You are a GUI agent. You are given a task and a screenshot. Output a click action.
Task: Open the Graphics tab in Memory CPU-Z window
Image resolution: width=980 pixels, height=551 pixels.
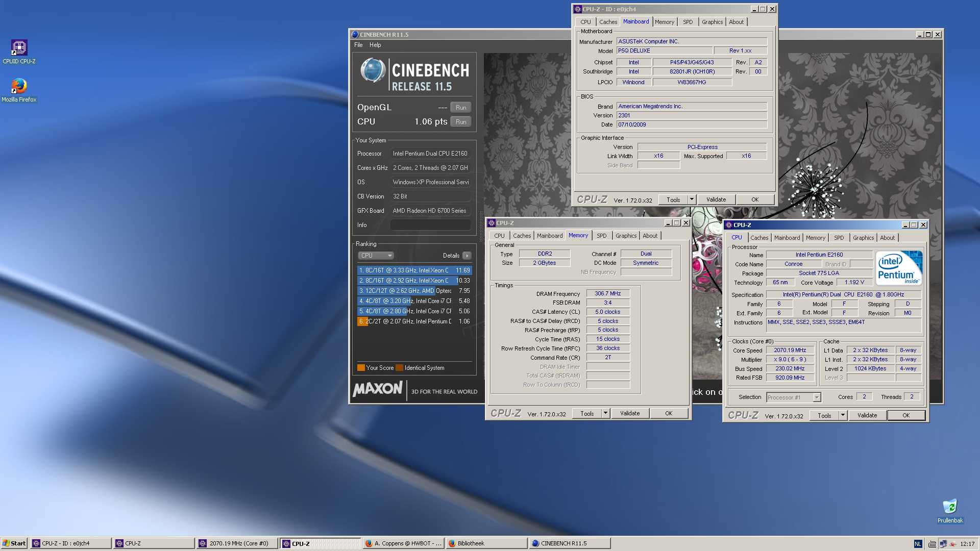click(x=626, y=236)
